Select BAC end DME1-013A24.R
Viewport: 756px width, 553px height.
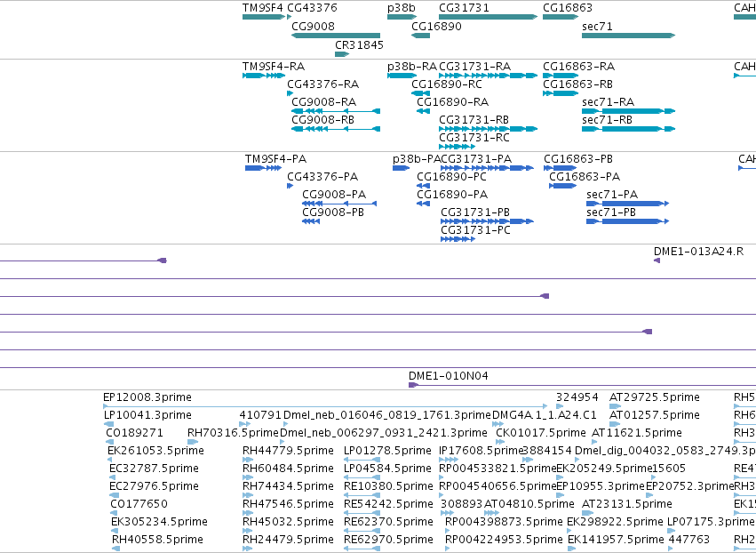click(x=698, y=252)
